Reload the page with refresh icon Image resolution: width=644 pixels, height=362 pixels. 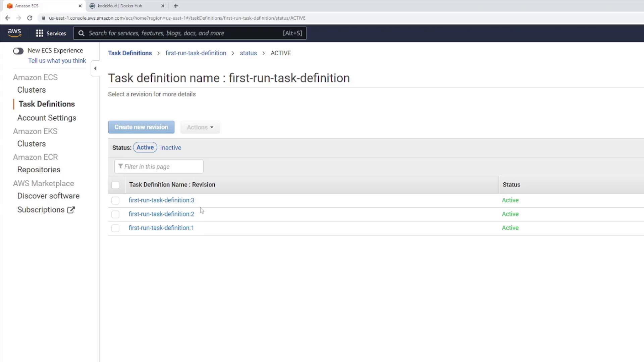pyautogui.click(x=30, y=18)
